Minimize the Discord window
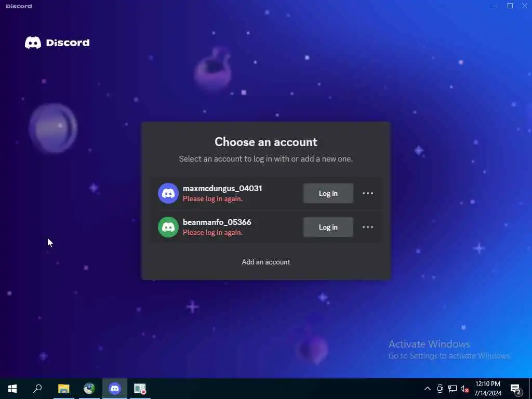 [x=496, y=6]
